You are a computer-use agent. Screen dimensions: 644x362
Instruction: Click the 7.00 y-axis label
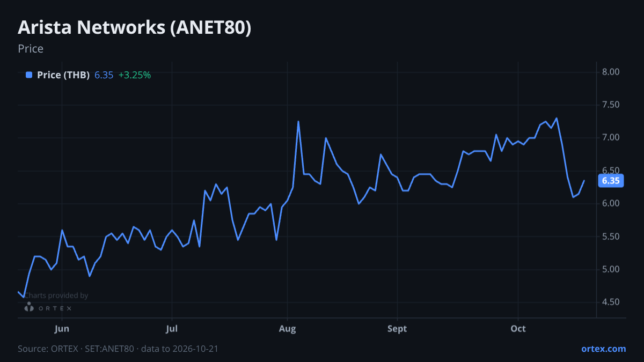point(611,138)
